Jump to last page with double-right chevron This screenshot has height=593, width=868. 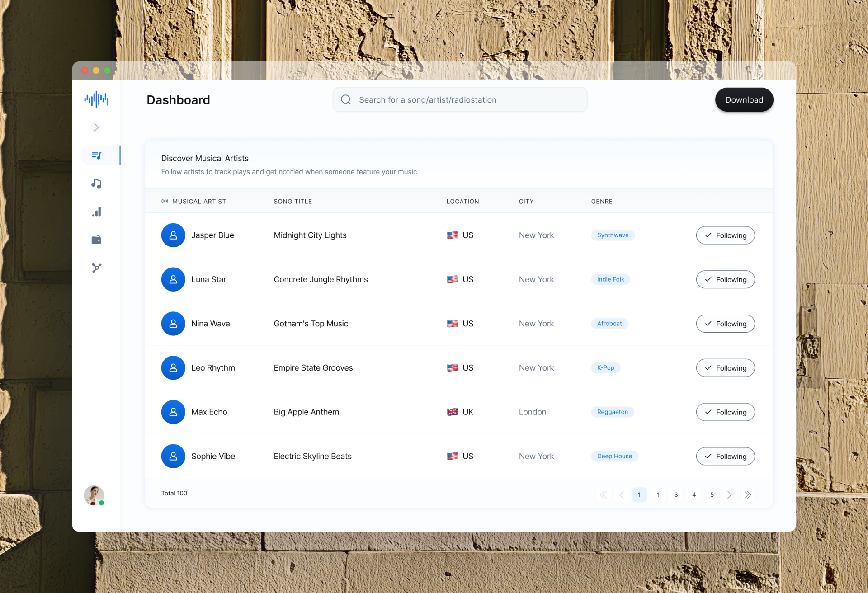[x=748, y=495]
